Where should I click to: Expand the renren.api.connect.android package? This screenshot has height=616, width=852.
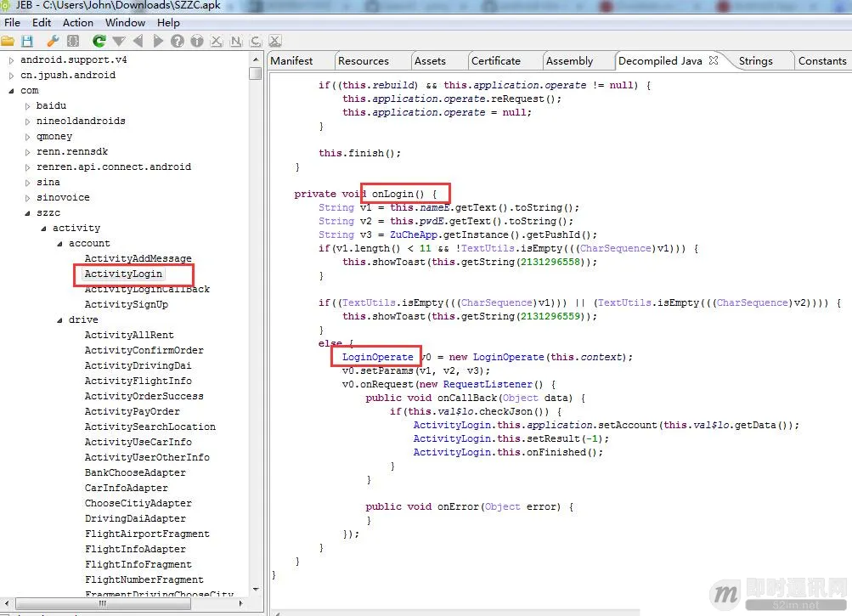coord(27,167)
